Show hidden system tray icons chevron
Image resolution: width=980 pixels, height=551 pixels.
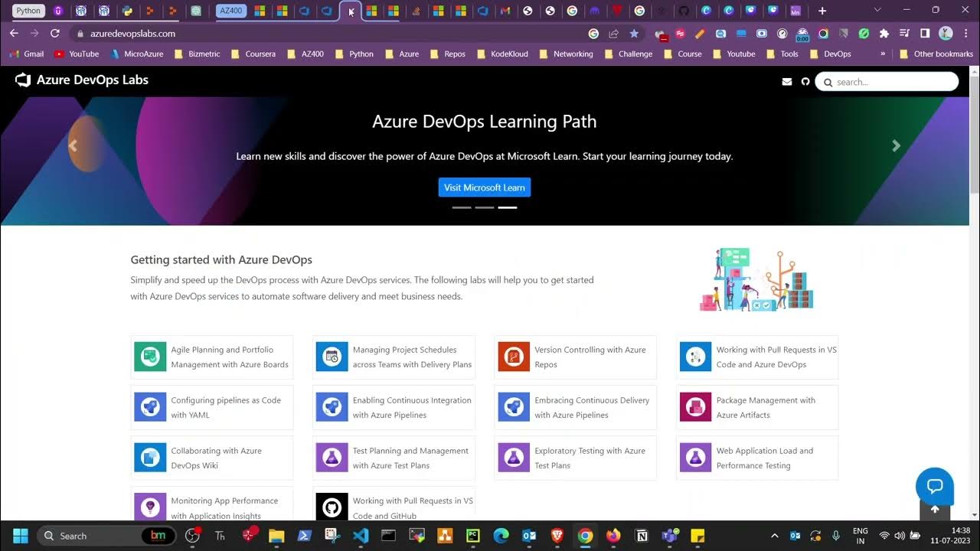click(x=774, y=536)
